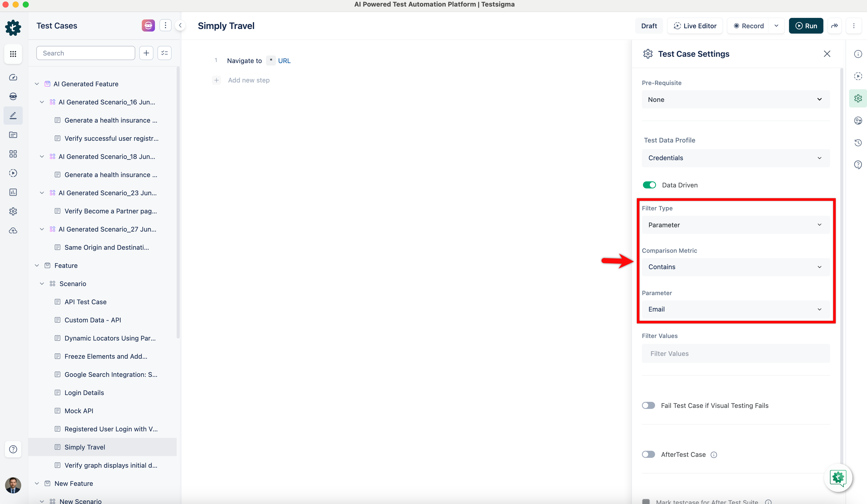867x504 pixels.
Task: Click the apps grid icon in sidebar
Action: pyautogui.click(x=13, y=54)
